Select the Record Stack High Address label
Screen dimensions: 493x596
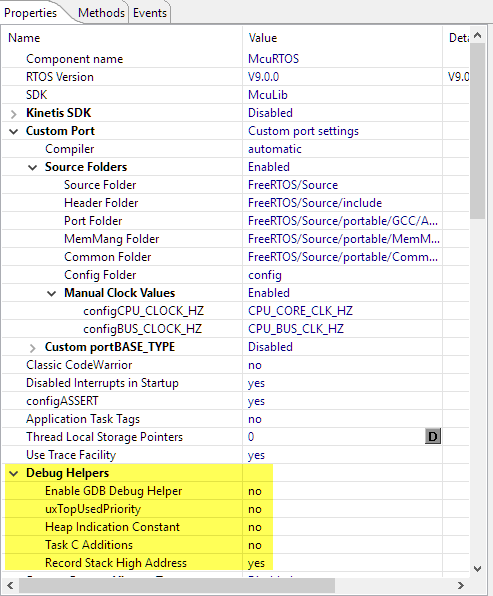click(x=116, y=563)
